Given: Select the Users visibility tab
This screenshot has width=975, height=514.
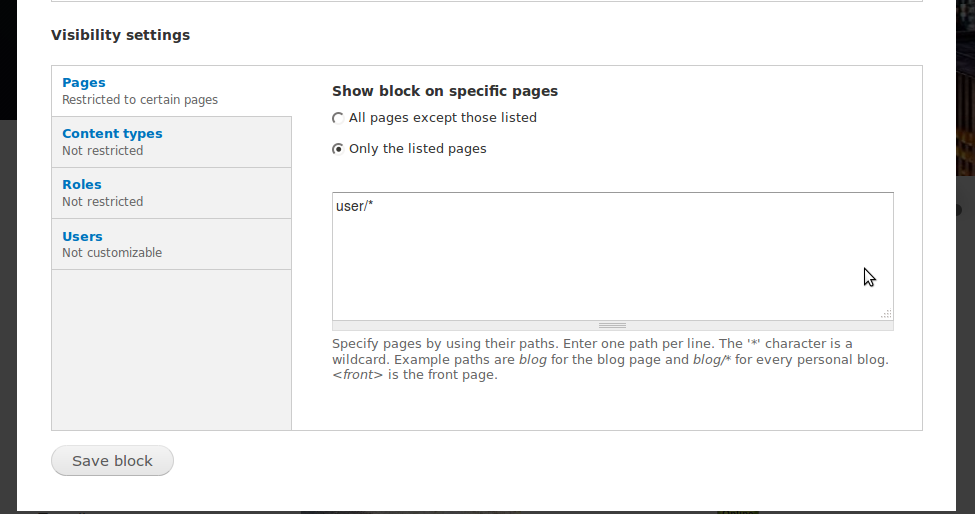Looking at the screenshot, I should 82,237.
